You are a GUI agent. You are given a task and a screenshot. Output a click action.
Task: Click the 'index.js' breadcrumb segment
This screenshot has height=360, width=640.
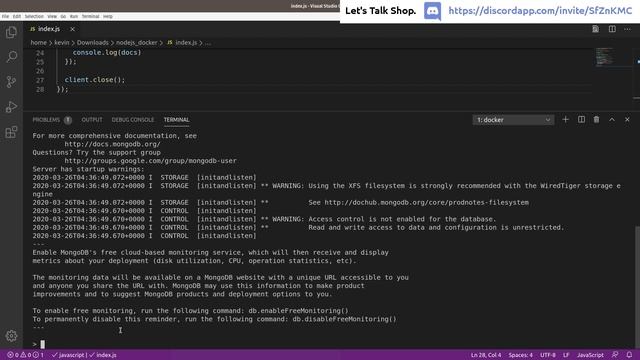coord(182,42)
